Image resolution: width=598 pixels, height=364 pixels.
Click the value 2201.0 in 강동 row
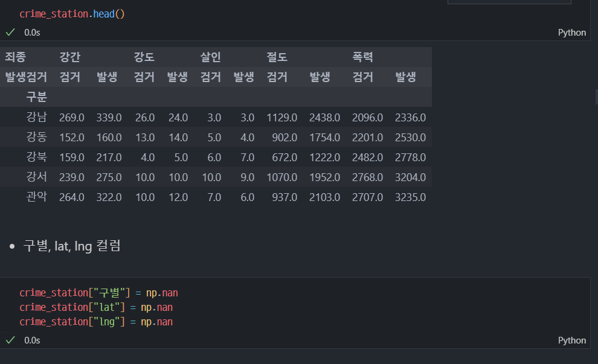tap(367, 137)
